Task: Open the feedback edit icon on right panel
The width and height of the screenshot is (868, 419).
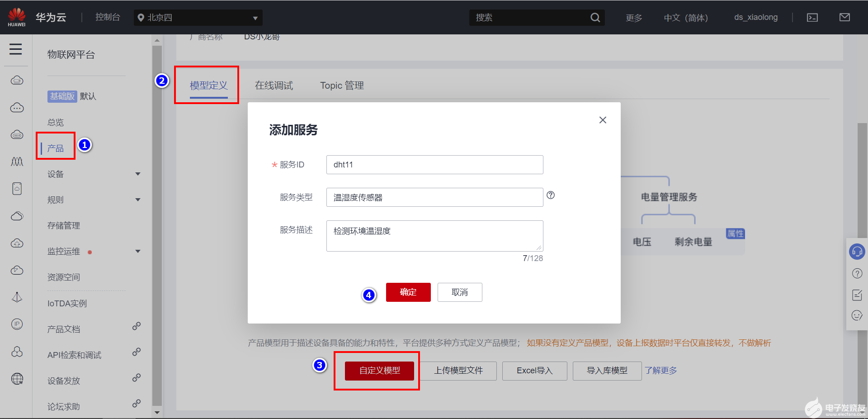Action: coord(857,295)
